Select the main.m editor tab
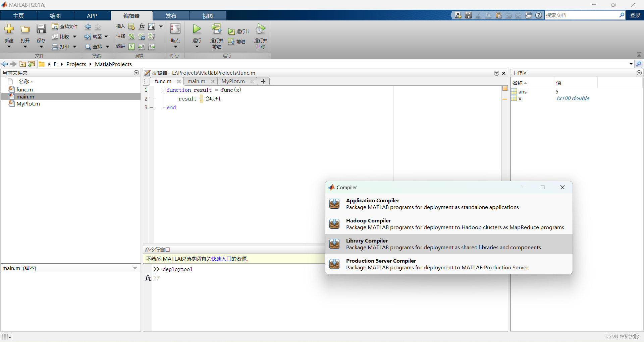 coord(196,81)
